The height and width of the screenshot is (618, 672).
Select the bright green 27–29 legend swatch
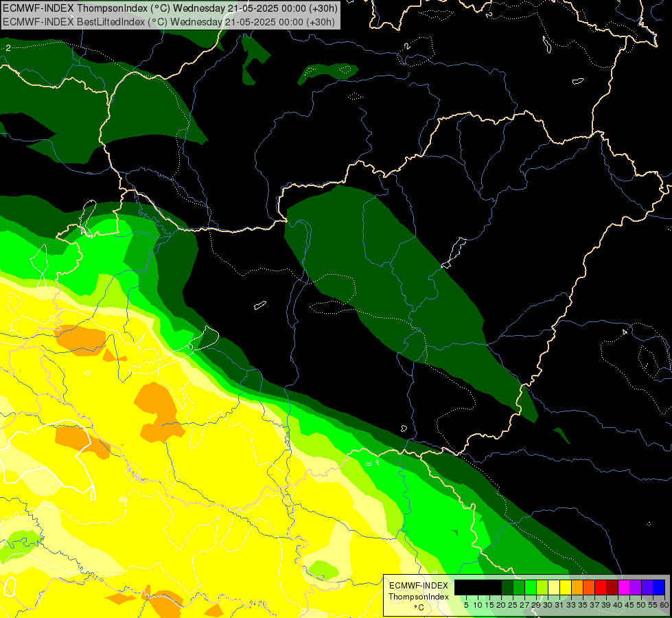click(x=531, y=587)
